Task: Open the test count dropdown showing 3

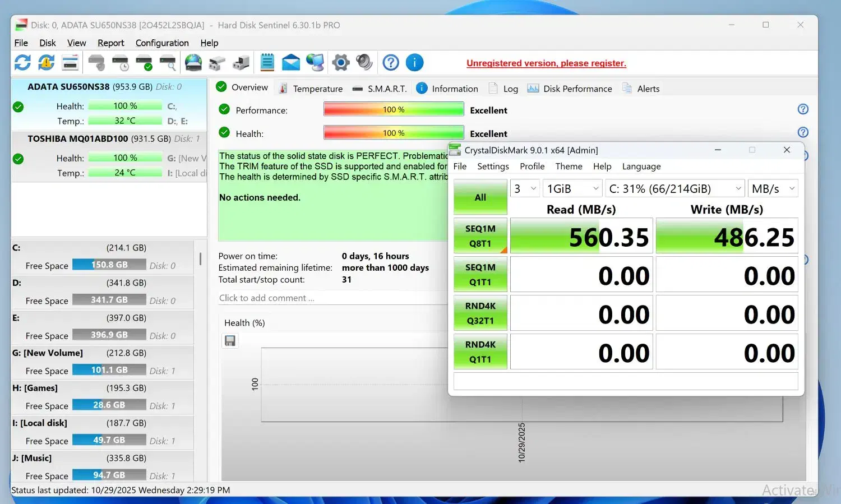Action: tap(524, 188)
